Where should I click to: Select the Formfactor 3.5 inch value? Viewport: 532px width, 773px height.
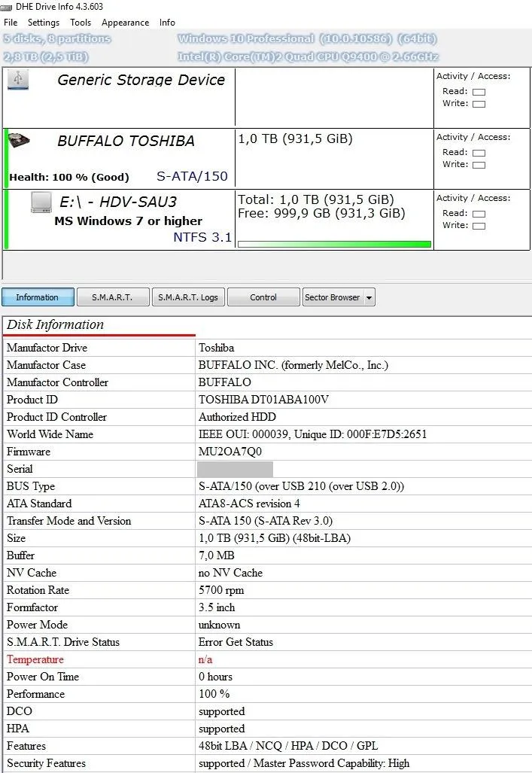[217, 607]
